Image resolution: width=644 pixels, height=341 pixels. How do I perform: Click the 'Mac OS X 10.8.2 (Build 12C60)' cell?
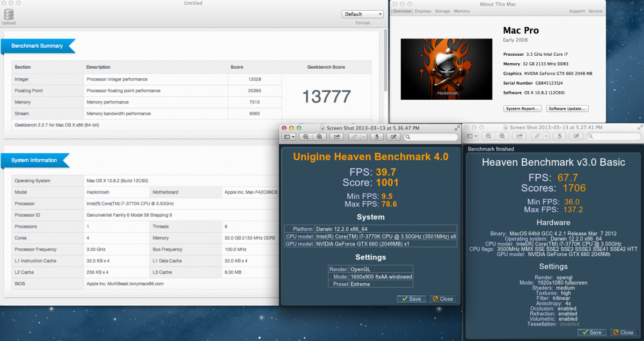tap(116, 181)
